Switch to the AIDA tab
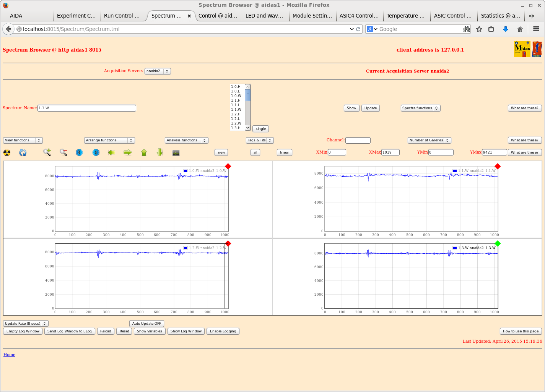 pyautogui.click(x=27, y=16)
